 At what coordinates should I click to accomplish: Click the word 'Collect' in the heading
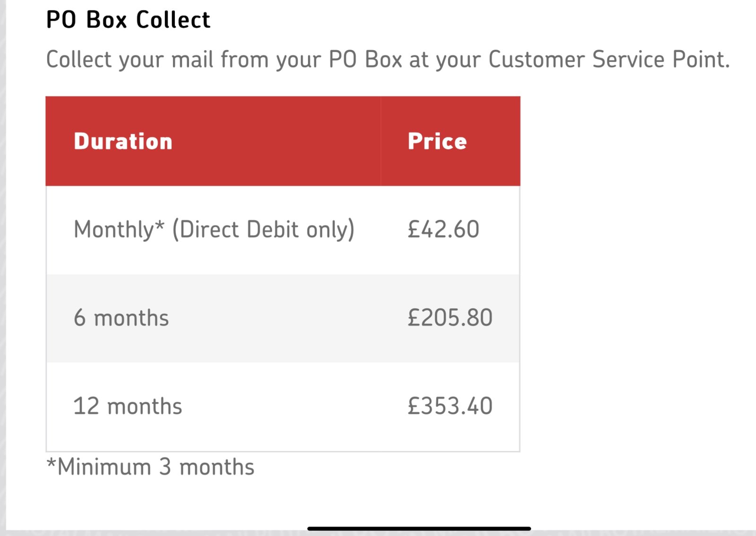pos(173,20)
